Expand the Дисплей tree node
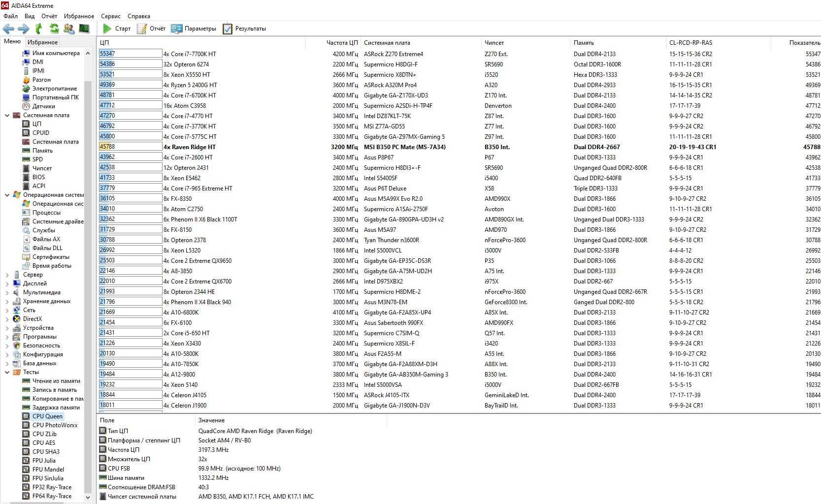This screenshot has width=821, height=504. (x=7, y=283)
